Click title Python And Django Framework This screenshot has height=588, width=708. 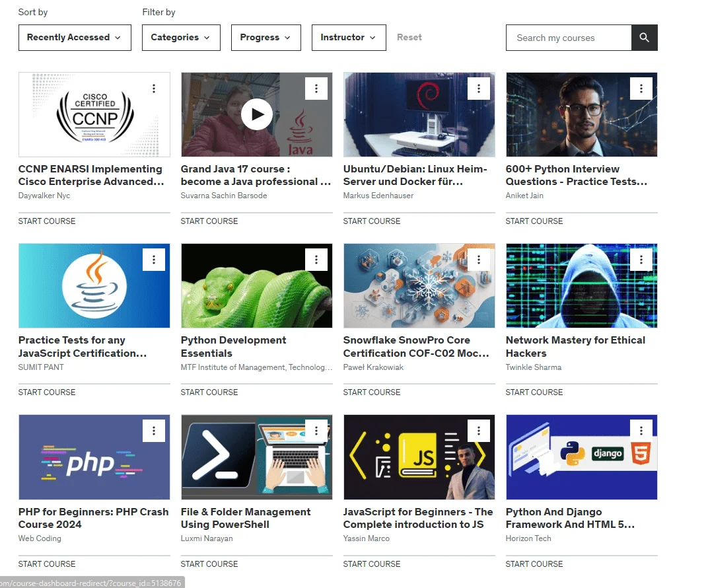point(570,518)
